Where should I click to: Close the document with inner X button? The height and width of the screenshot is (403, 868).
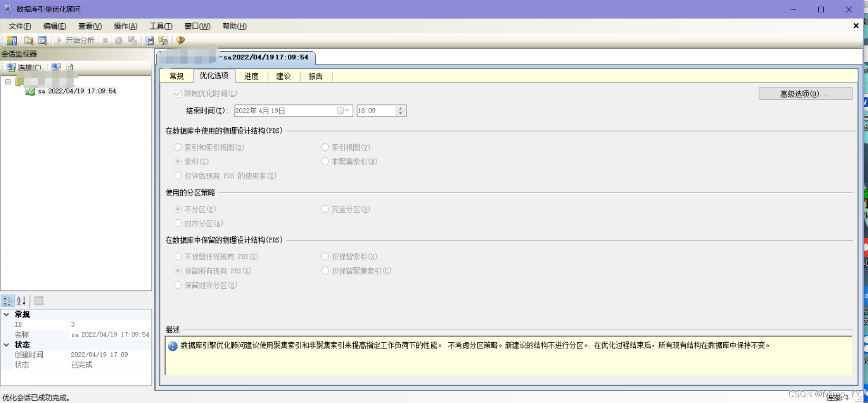pos(856,26)
